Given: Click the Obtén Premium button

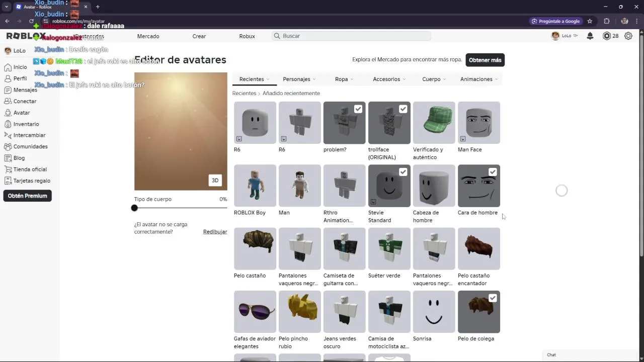Looking at the screenshot, I should pos(27,196).
